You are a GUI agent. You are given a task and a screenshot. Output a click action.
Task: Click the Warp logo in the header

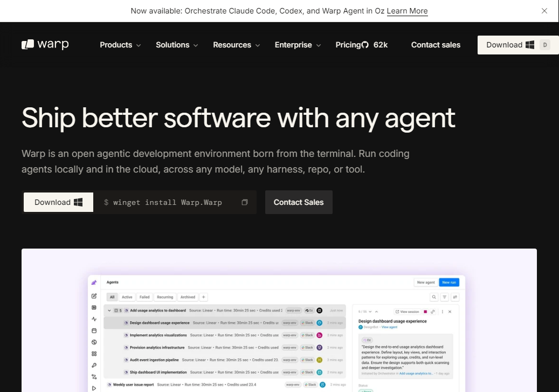point(45,44)
